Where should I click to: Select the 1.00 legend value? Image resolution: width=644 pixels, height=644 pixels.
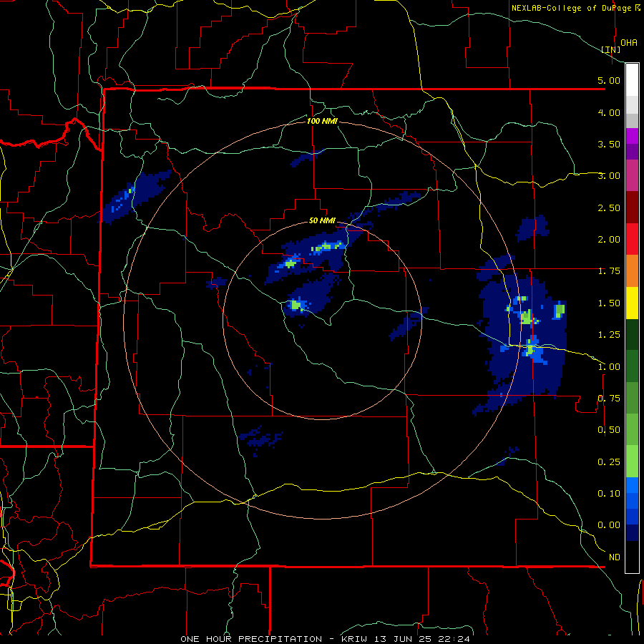pyautogui.click(x=609, y=367)
